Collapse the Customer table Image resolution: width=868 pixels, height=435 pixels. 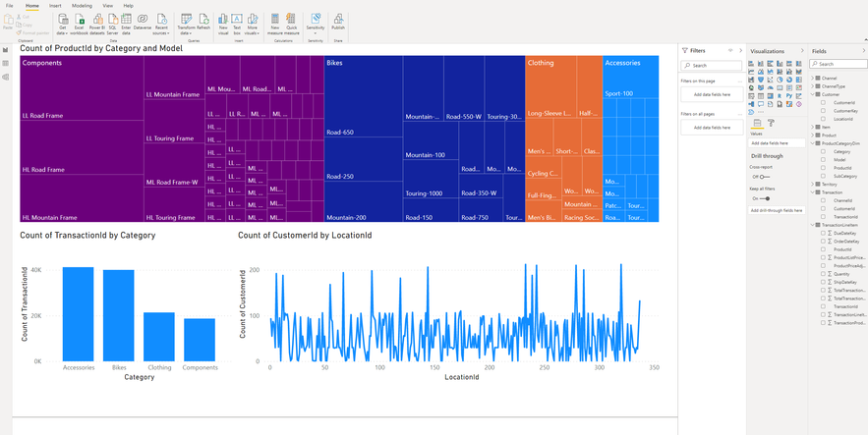pos(812,94)
